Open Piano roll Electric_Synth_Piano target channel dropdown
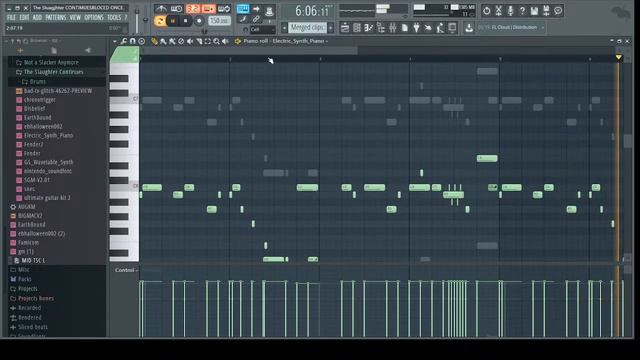The width and height of the screenshot is (640, 360). pyautogui.click(x=285, y=41)
